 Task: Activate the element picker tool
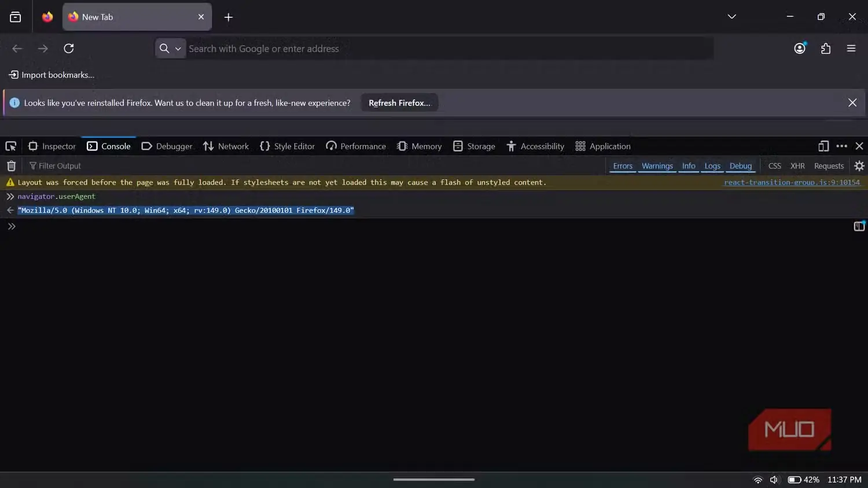(x=11, y=146)
